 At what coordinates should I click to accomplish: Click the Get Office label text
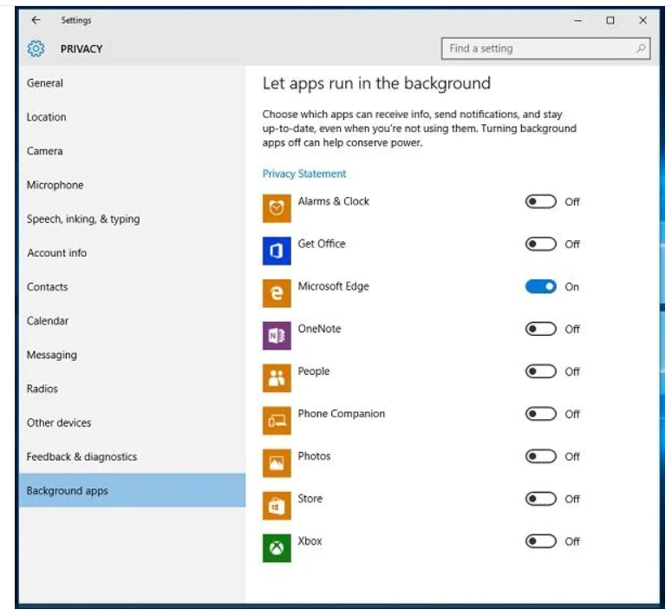tap(322, 244)
